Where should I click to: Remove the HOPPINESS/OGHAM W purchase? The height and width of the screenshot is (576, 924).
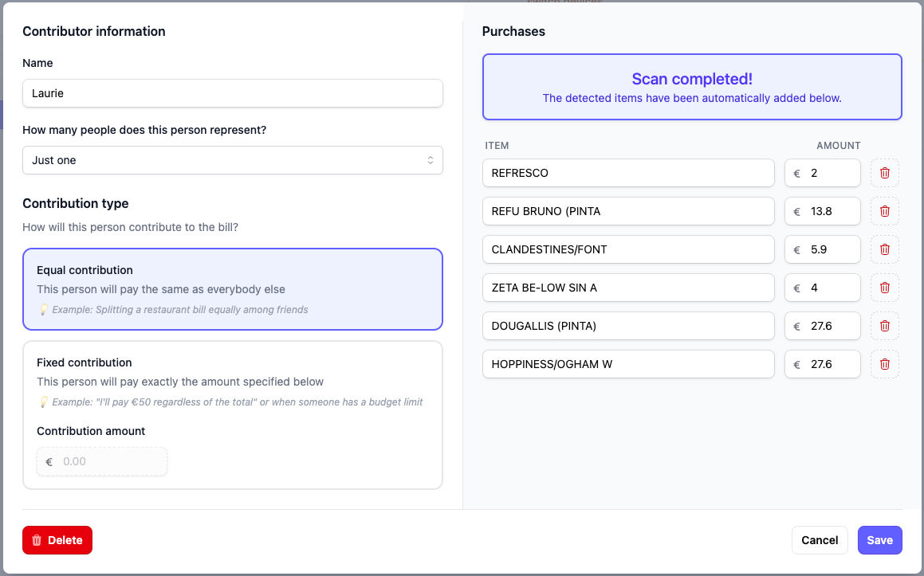884,364
